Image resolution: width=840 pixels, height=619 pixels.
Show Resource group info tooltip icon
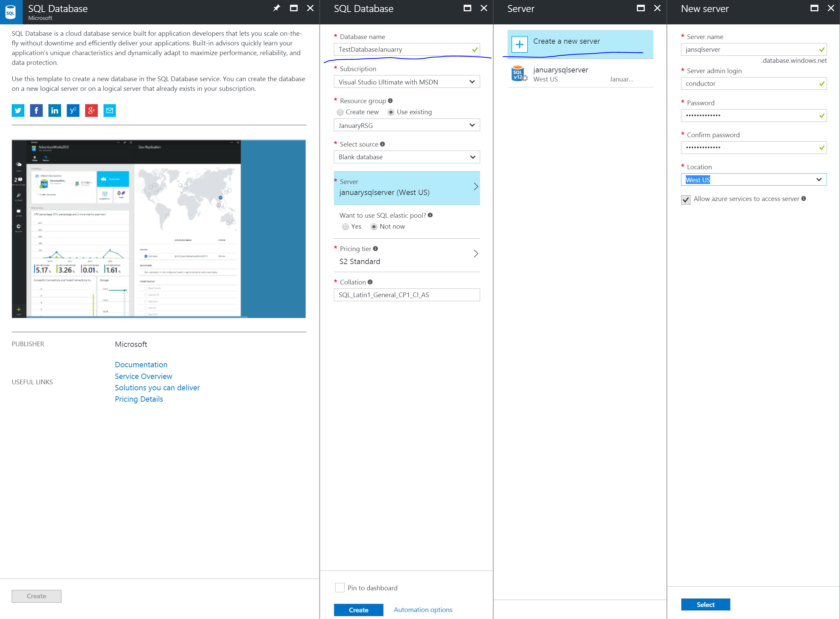pos(390,100)
